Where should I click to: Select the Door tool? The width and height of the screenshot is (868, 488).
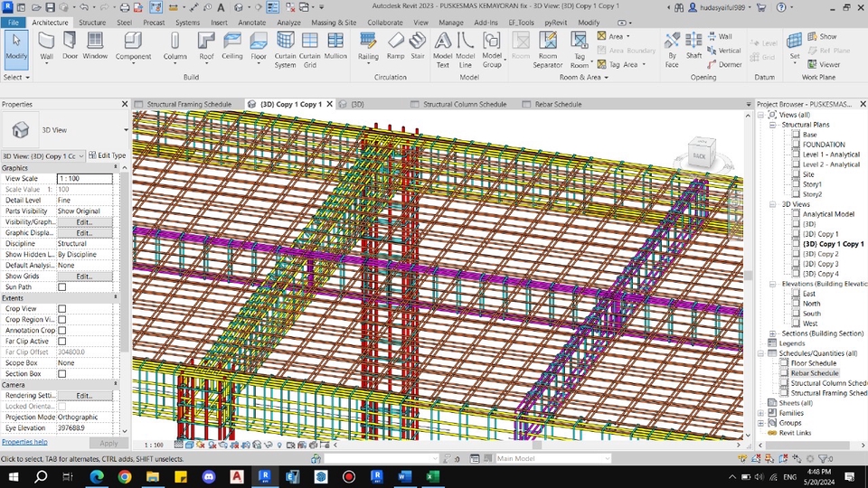(70, 46)
